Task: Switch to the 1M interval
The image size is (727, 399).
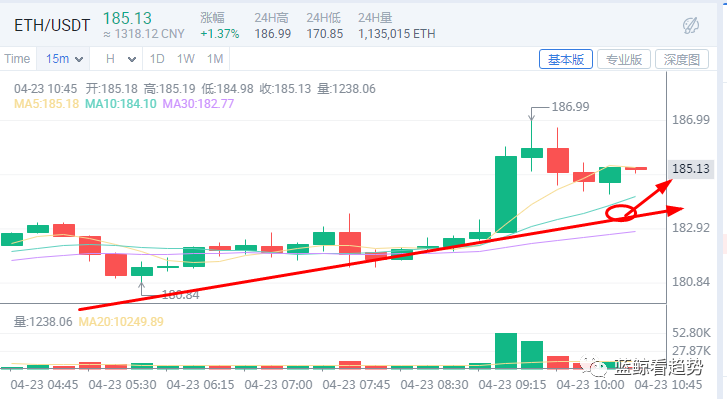Action: pyautogui.click(x=215, y=59)
